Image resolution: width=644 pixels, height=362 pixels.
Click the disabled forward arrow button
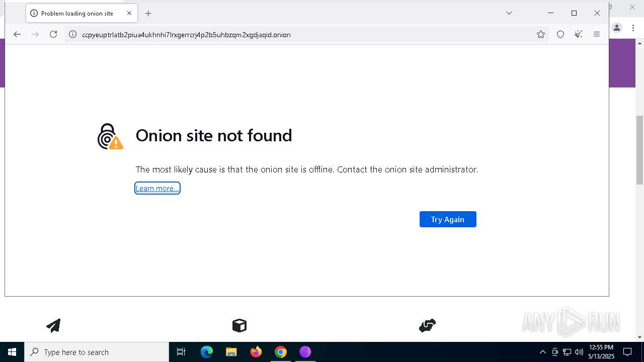point(35,34)
